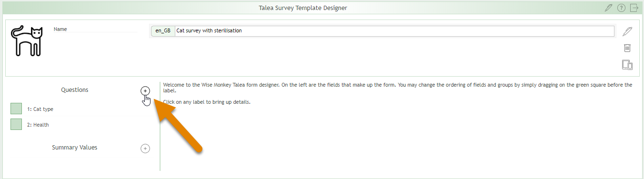Click green square before Health
The image size is (644, 179).
[x=16, y=125]
